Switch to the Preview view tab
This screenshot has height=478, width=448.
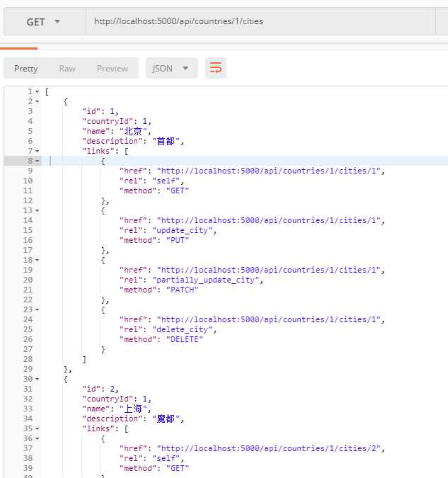pyautogui.click(x=112, y=69)
